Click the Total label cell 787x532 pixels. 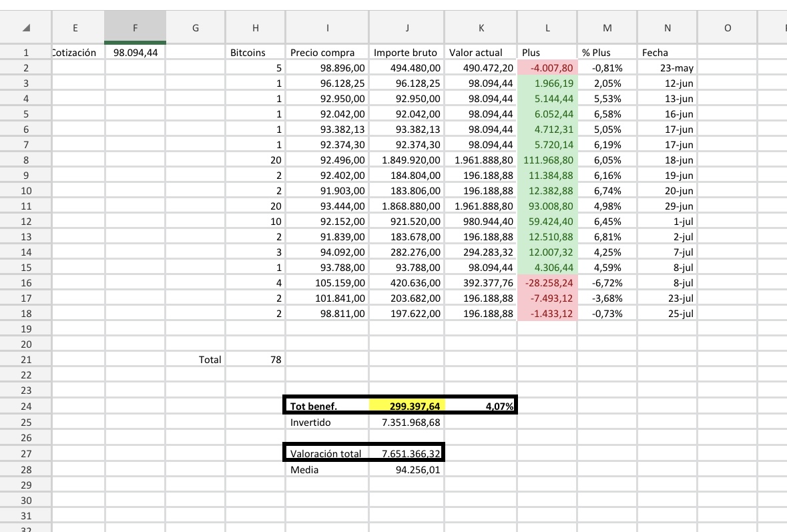pos(196,359)
